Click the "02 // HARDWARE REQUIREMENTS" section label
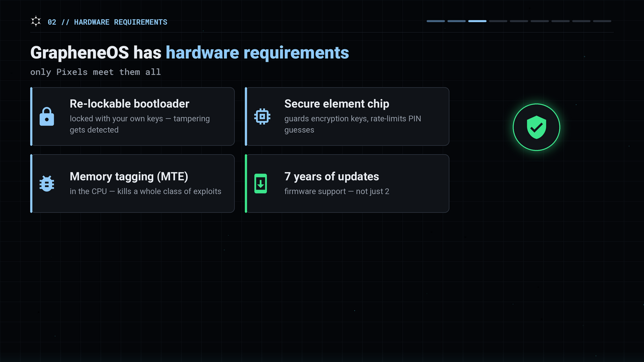The height and width of the screenshot is (362, 644). (x=108, y=22)
